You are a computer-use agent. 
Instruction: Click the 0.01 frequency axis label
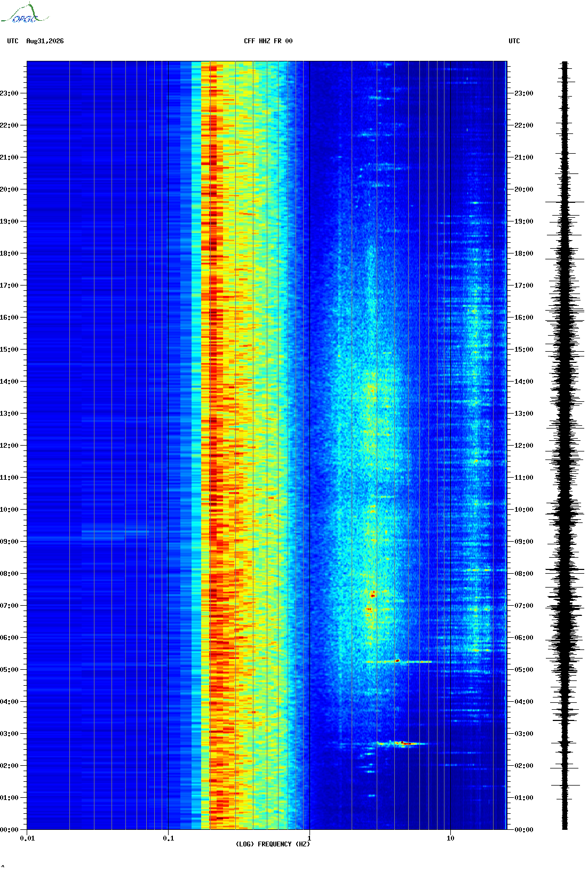[27, 838]
